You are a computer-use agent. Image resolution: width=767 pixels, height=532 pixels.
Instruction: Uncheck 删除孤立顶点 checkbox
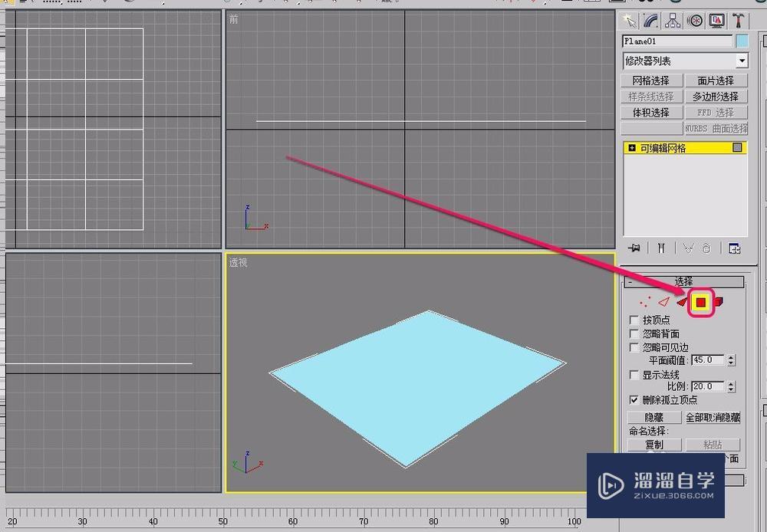pyautogui.click(x=634, y=400)
